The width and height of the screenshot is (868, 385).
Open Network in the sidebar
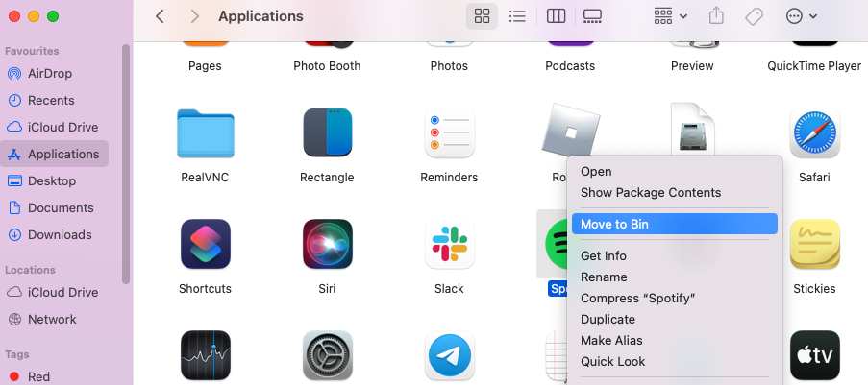click(x=54, y=319)
